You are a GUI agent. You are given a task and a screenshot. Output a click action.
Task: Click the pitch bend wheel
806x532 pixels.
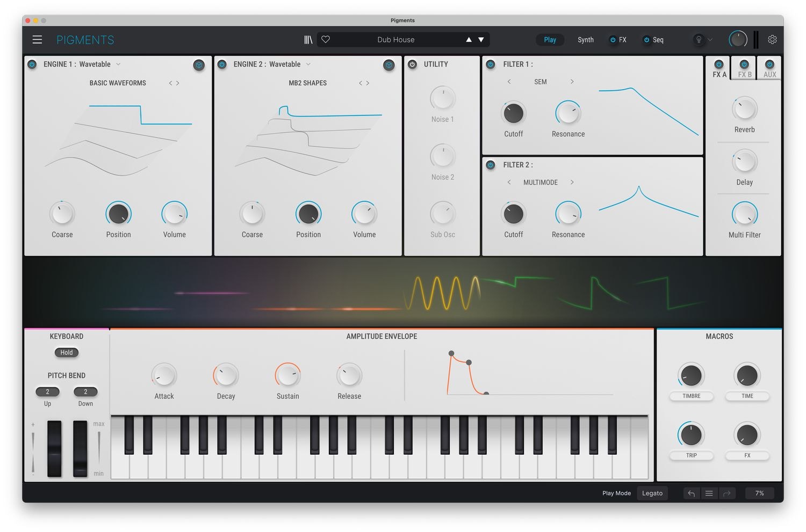[54, 449]
